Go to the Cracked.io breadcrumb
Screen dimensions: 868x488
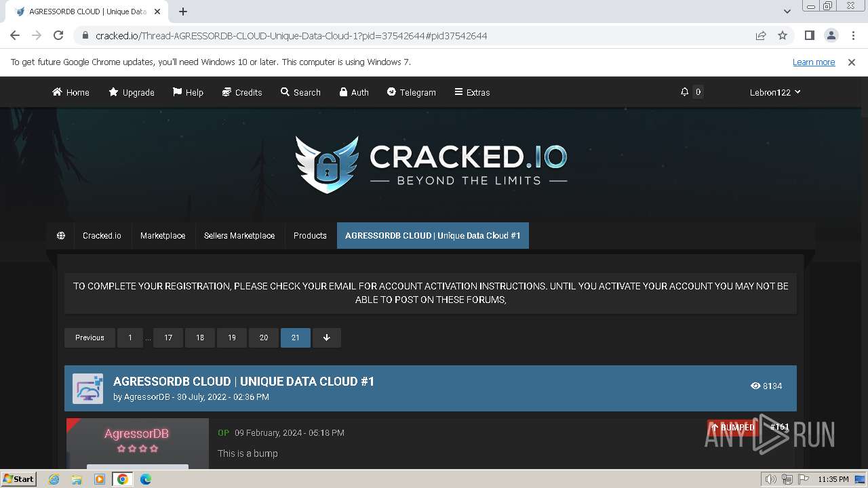tap(102, 235)
